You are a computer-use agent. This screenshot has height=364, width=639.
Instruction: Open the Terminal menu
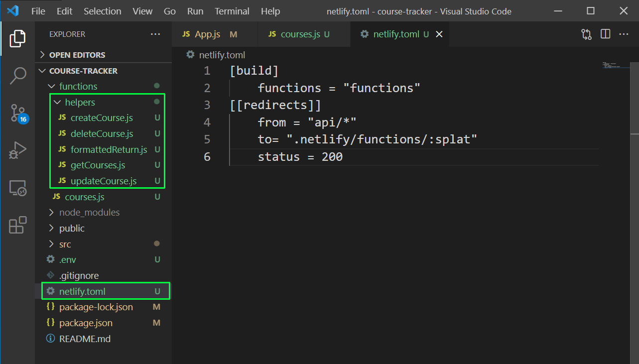(x=232, y=11)
